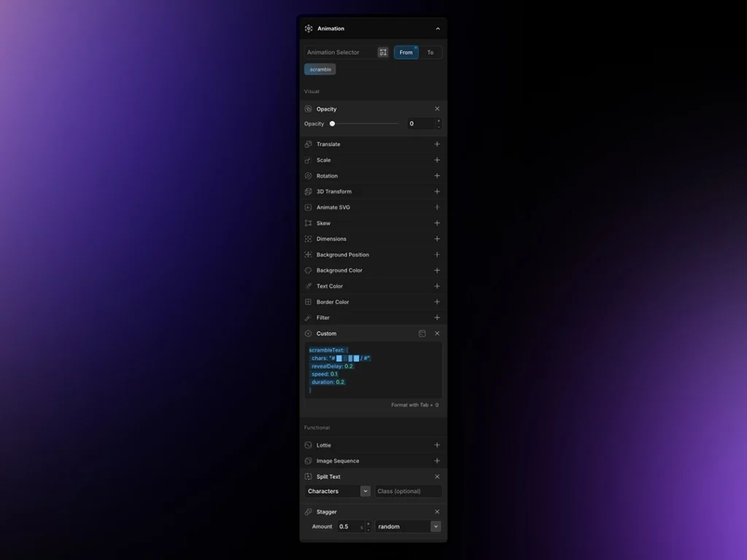
Task: Switch to the To tab
Action: pos(430,52)
